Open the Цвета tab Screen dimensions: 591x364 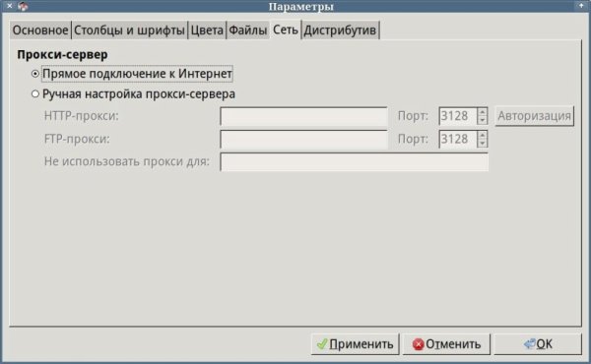point(207,30)
